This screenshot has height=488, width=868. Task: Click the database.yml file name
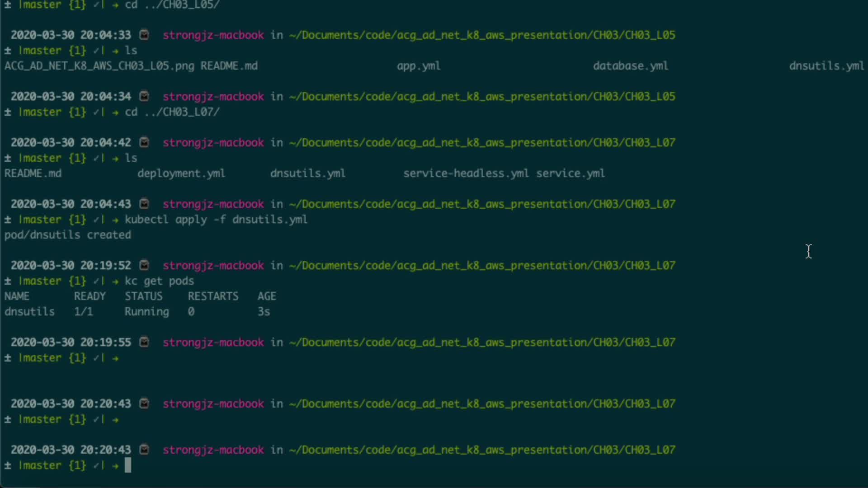pos(630,66)
